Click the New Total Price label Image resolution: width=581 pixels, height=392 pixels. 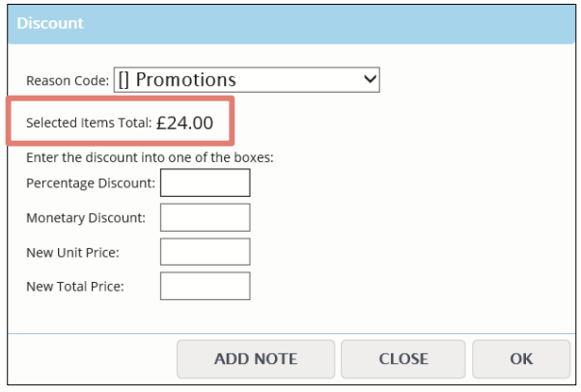75,287
